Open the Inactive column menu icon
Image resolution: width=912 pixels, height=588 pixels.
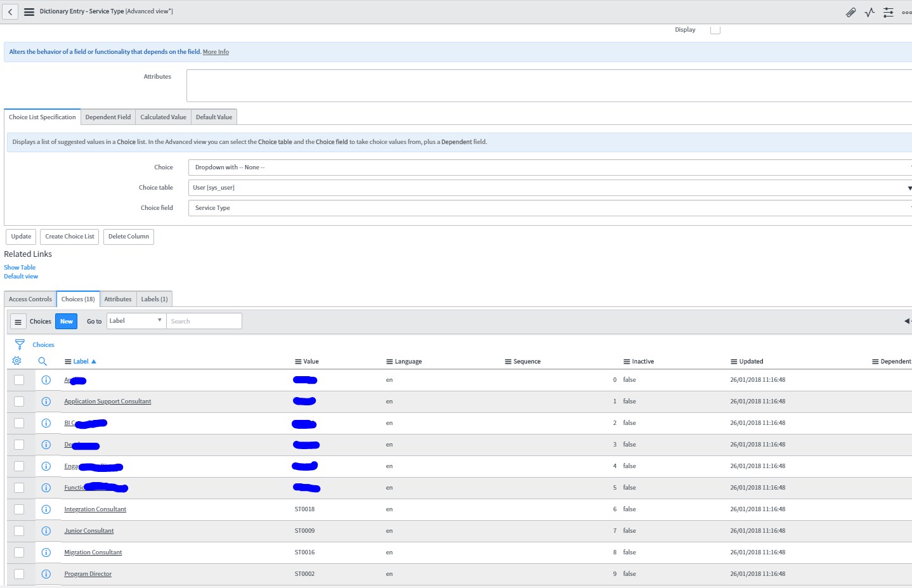pos(627,362)
